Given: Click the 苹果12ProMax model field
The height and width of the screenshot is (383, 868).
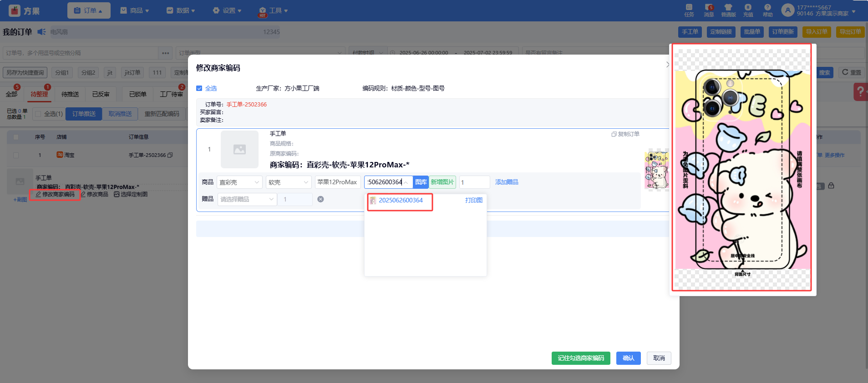Looking at the screenshot, I should coord(338,182).
